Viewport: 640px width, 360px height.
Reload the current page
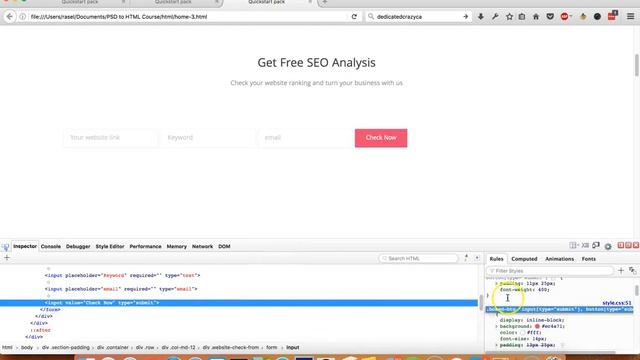[x=354, y=17]
